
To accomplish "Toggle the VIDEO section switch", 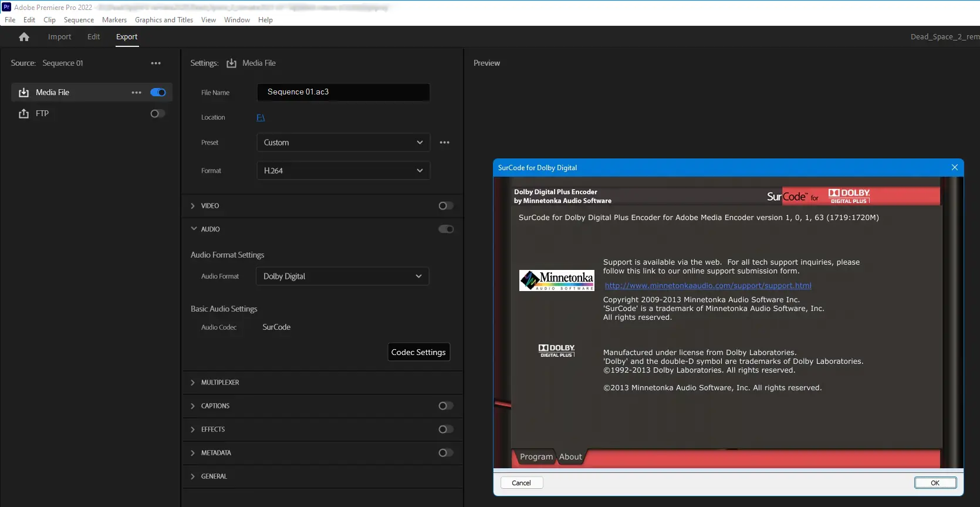I will 446,206.
